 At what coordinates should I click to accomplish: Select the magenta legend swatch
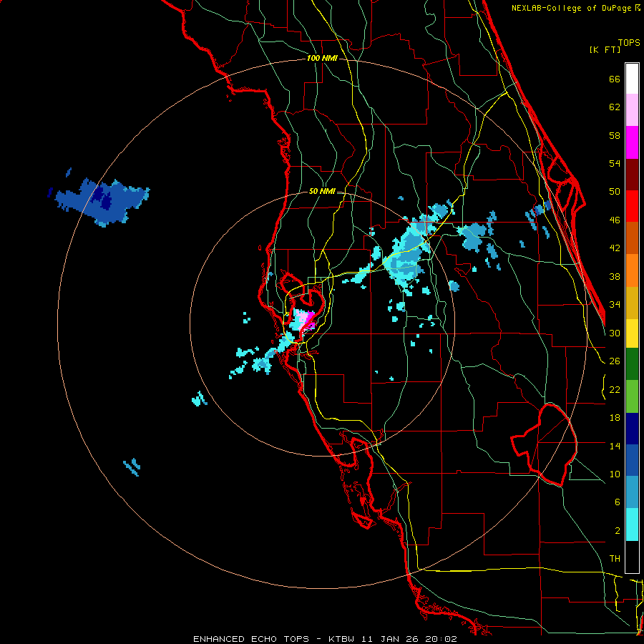click(x=632, y=142)
